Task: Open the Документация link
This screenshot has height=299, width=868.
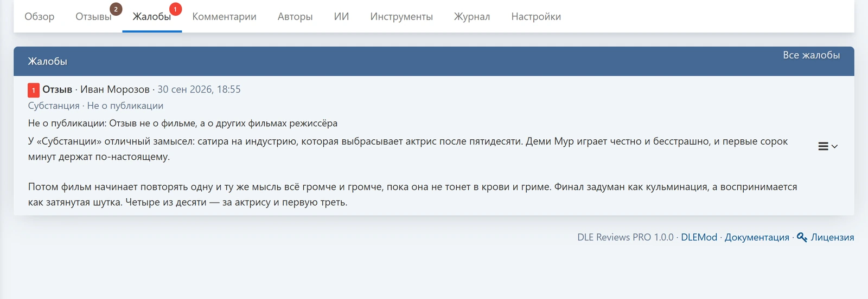Action: click(x=757, y=237)
